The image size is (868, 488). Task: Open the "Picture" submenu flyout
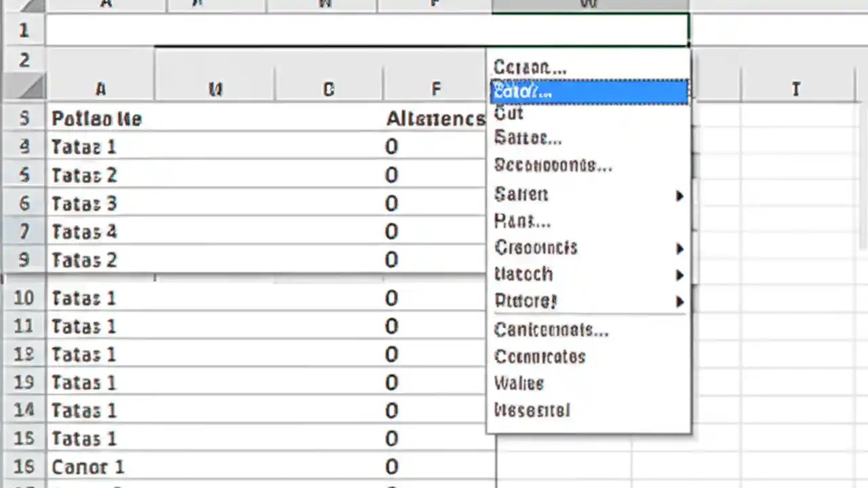(x=680, y=302)
